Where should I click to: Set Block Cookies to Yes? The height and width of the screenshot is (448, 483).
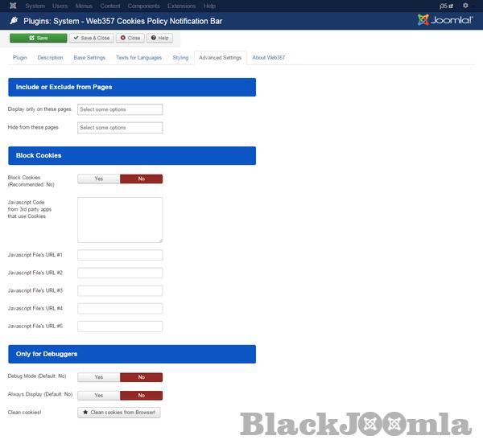(99, 179)
